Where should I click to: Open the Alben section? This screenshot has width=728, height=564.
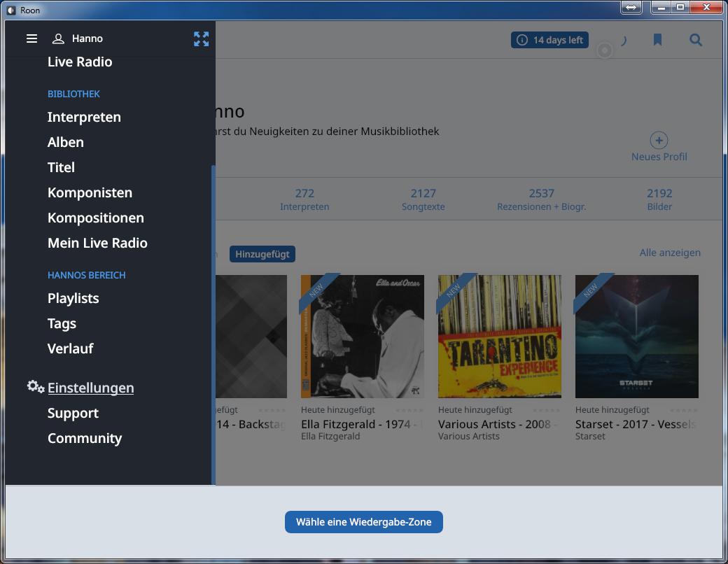[x=66, y=142]
